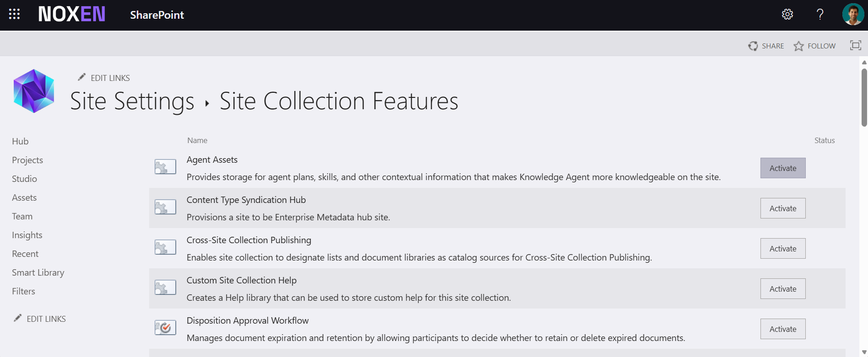Activate Cross-Site Collection Publishing
The width and height of the screenshot is (868, 357).
pyautogui.click(x=783, y=249)
